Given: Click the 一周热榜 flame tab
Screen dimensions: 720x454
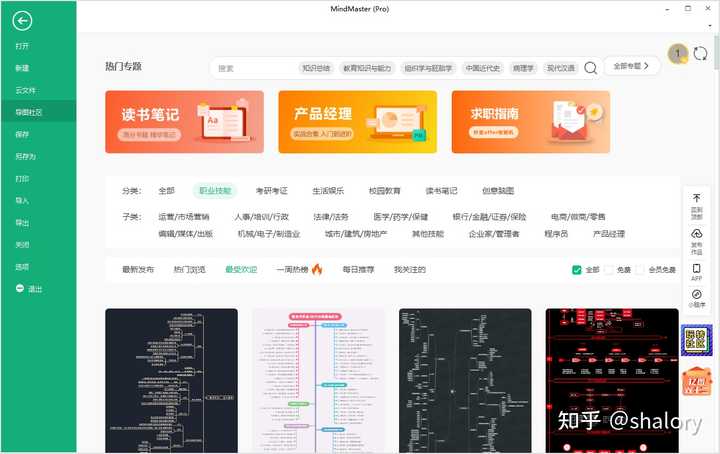Looking at the screenshot, I should click(299, 270).
